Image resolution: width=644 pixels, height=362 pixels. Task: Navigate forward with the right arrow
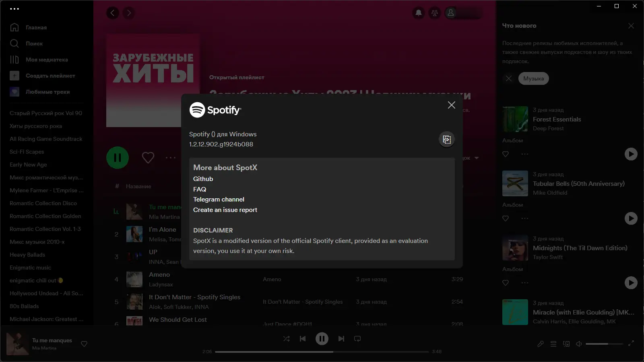click(x=129, y=13)
